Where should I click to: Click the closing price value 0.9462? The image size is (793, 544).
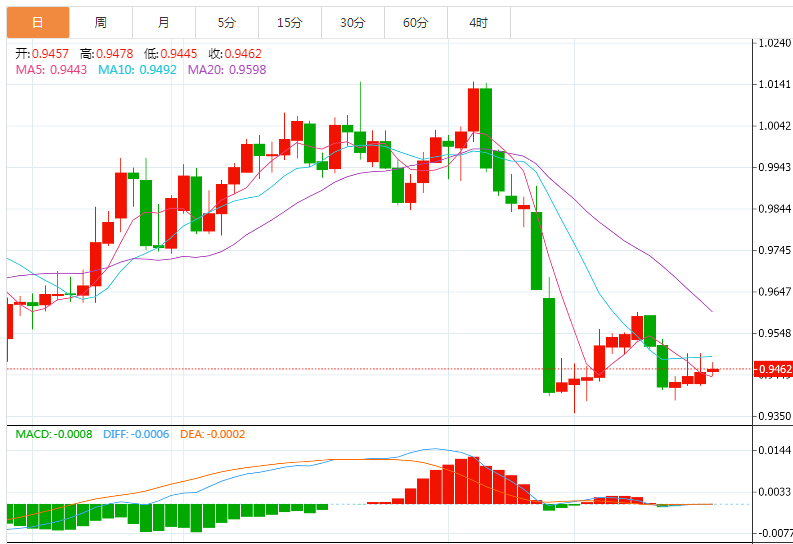243,54
